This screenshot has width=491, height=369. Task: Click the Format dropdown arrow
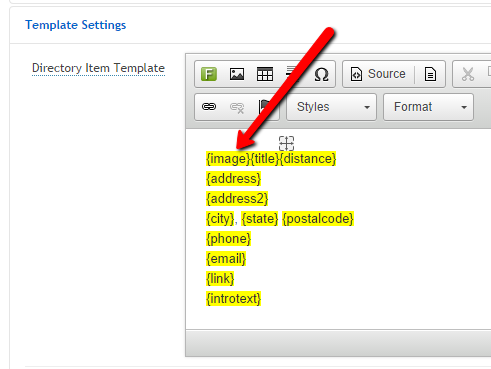point(464,107)
